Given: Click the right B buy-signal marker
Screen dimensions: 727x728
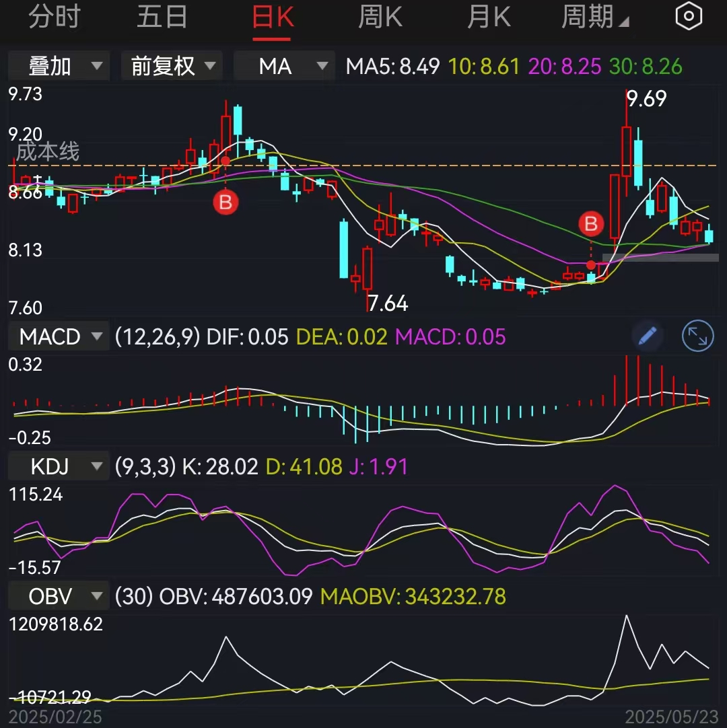Looking at the screenshot, I should (x=591, y=224).
